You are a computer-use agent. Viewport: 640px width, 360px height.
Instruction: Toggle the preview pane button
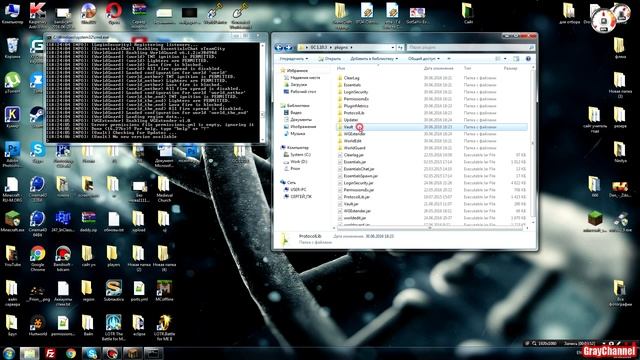pos(516,59)
